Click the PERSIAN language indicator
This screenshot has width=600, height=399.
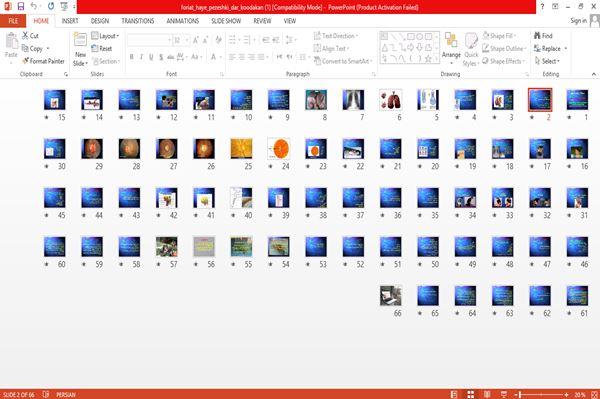(x=66, y=394)
